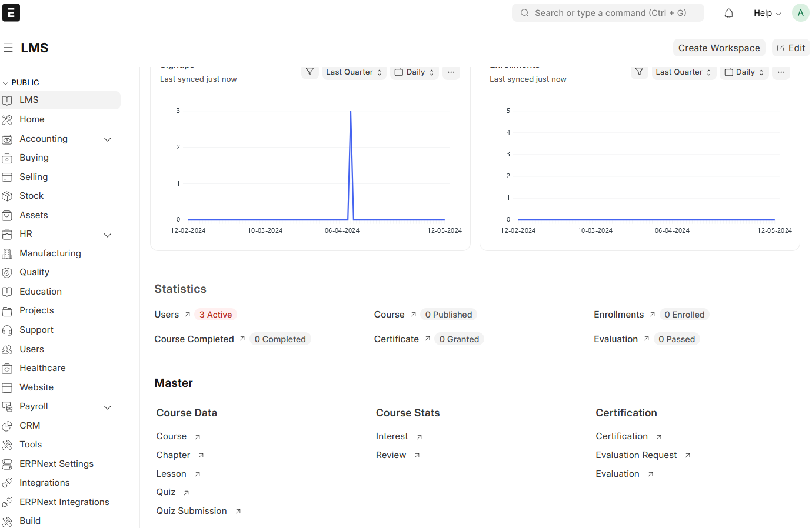Viewport: 812px width, 528px height.
Task: Open the Certification link in Master
Action: [629, 436]
